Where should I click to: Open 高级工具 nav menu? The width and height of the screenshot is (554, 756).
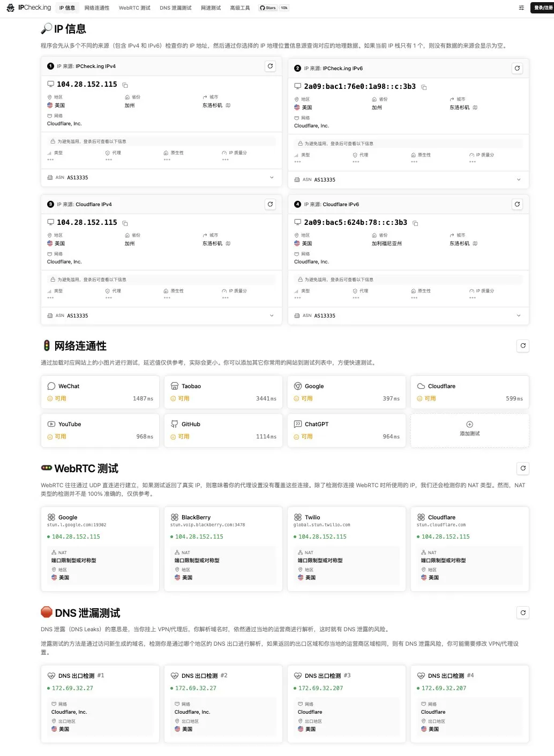point(240,8)
